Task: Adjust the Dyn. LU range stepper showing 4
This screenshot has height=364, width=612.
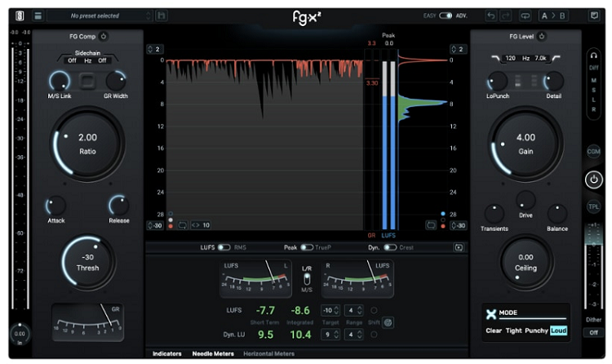Action: click(354, 335)
